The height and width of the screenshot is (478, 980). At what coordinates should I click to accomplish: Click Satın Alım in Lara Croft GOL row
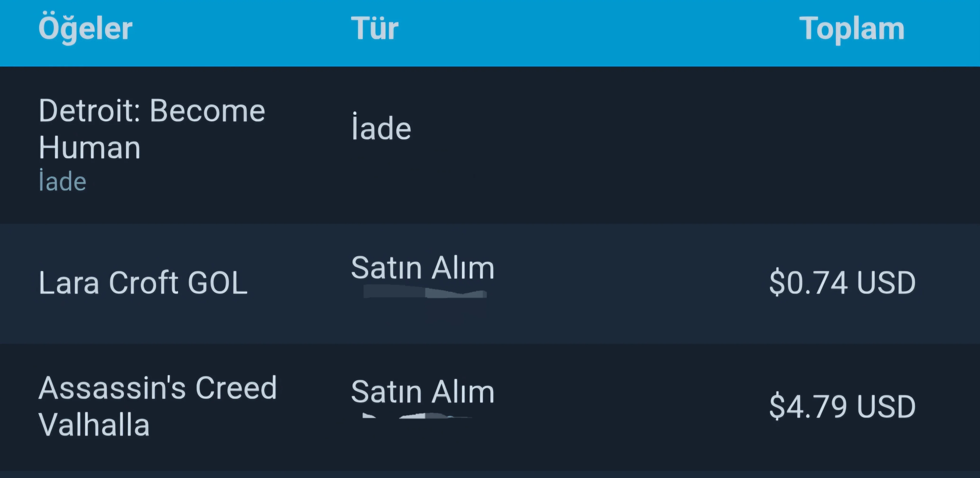(x=422, y=268)
